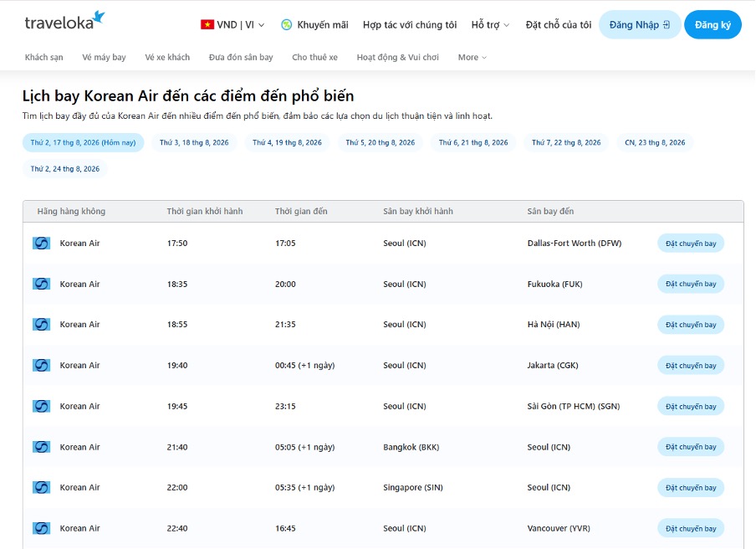Click Korean Air logo in Dallas-Fort Worth row

click(x=42, y=244)
